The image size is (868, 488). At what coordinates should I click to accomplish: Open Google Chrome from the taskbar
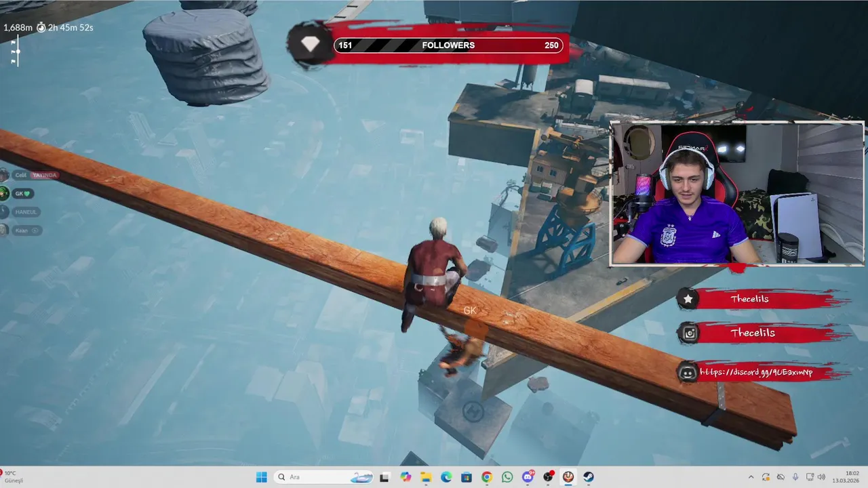coord(487,477)
